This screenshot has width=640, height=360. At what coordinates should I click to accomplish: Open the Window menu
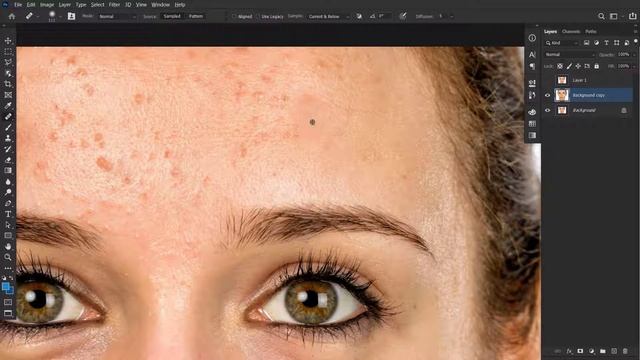(x=160, y=5)
